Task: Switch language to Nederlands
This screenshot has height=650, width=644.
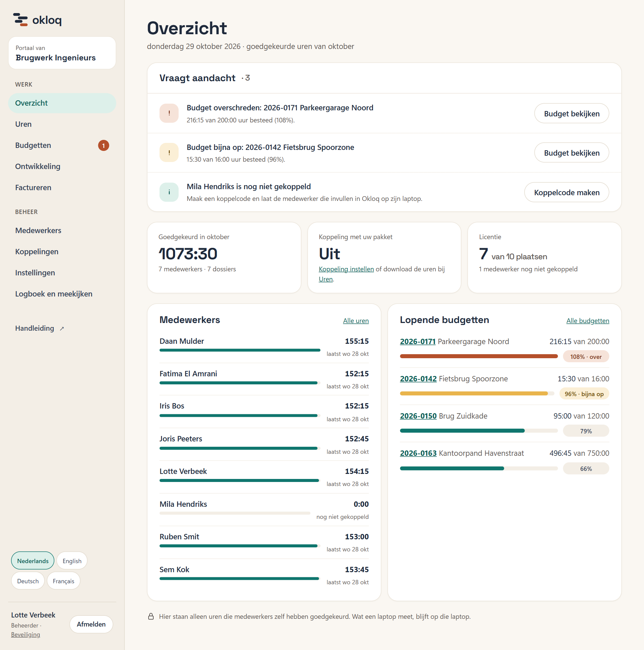Action: [x=33, y=560]
